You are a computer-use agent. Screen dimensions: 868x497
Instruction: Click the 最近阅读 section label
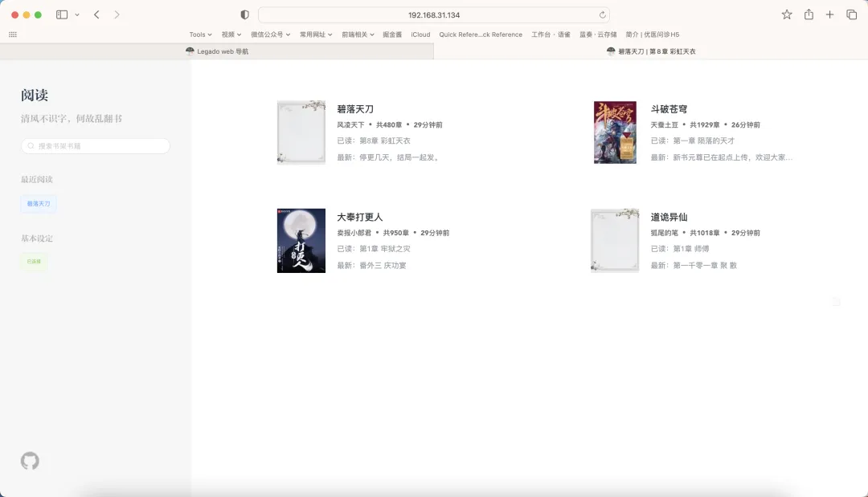36,179
